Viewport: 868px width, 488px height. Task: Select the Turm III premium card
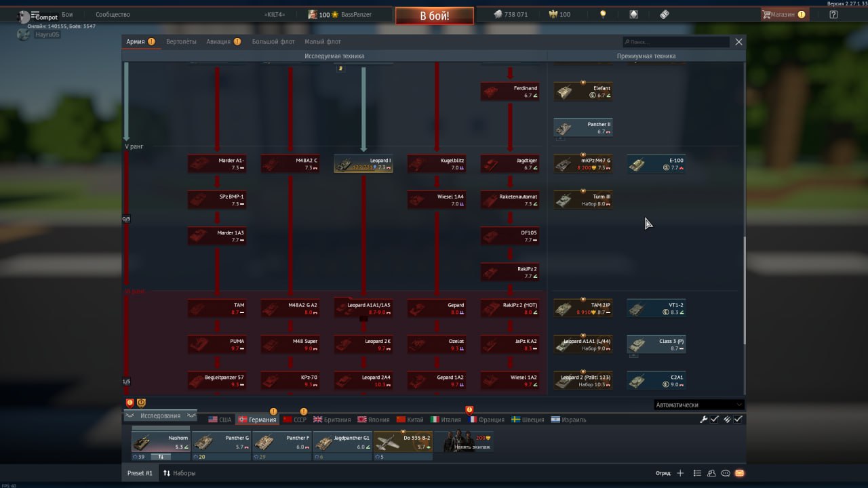[583, 200]
